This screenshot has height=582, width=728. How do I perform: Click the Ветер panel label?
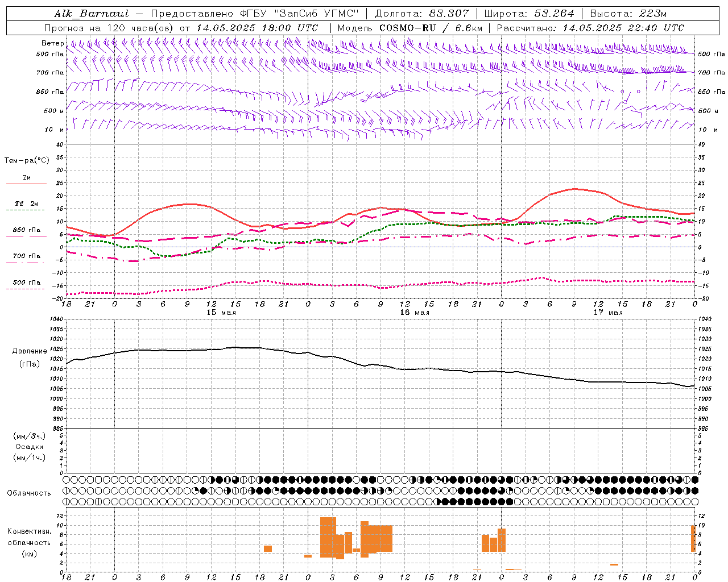point(52,43)
